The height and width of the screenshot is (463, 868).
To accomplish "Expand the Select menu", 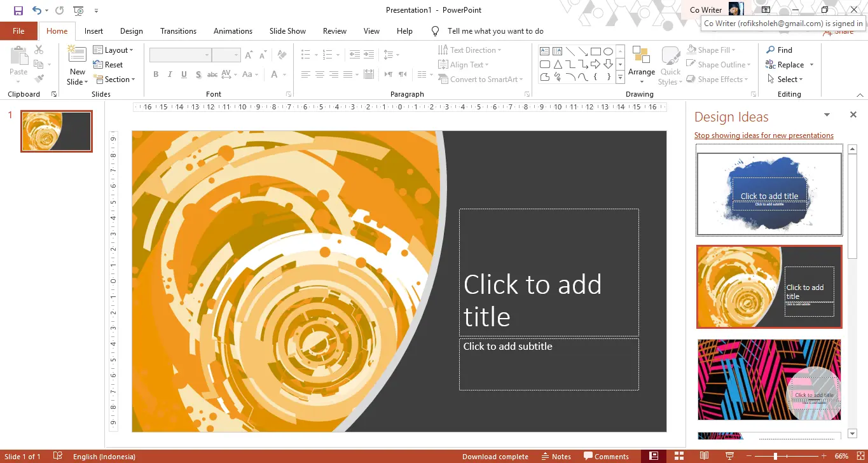I will point(788,79).
